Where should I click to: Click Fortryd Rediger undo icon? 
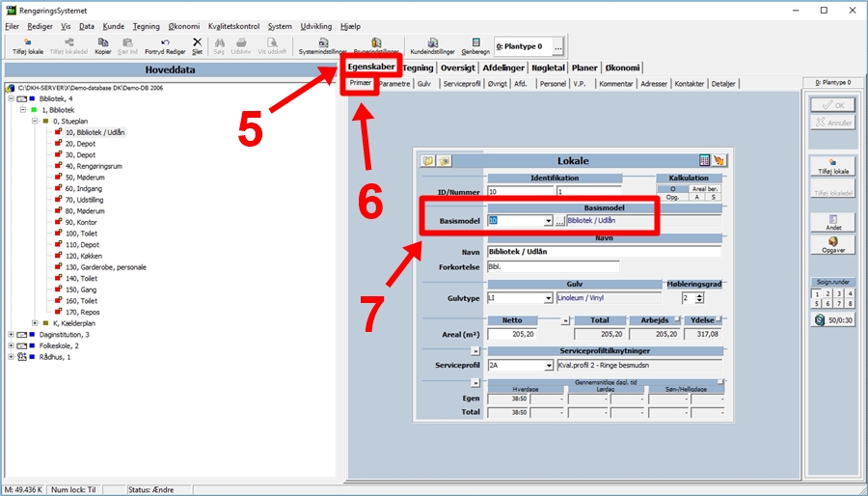click(x=165, y=46)
